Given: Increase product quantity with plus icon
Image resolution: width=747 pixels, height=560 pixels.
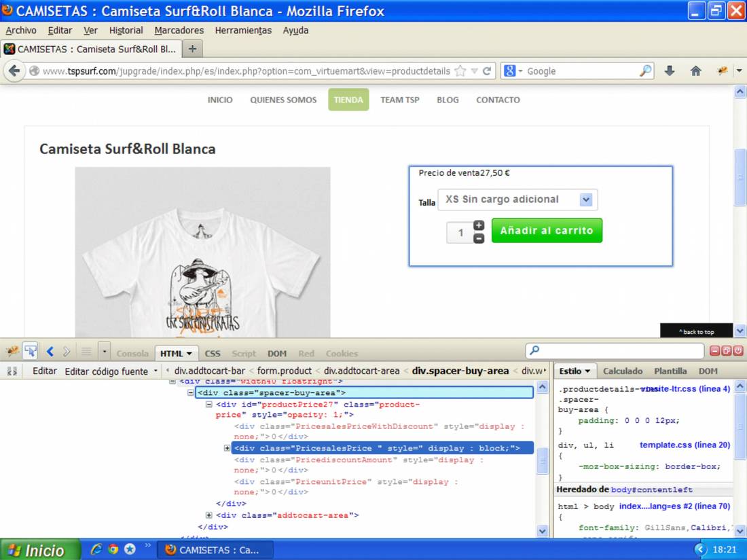Looking at the screenshot, I should tap(479, 225).
